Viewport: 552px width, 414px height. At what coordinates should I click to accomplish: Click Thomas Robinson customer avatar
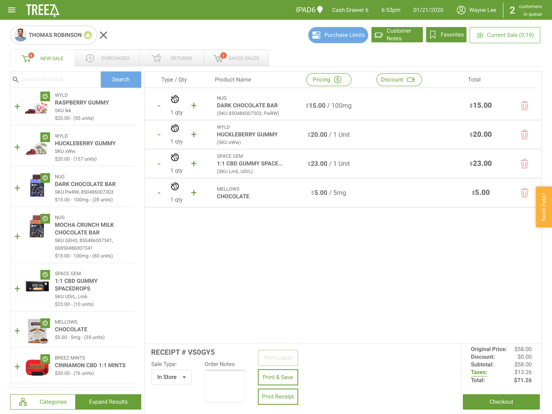[x=21, y=35]
